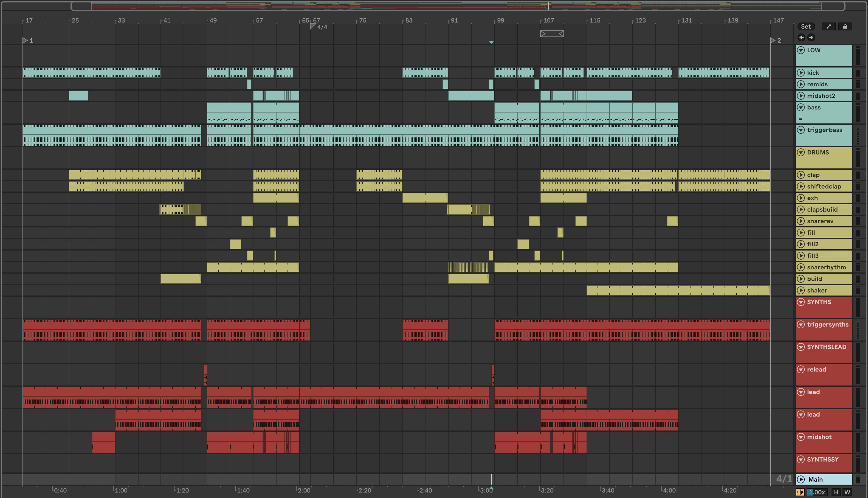Image resolution: width=868 pixels, height=498 pixels.
Task: Toggle the lock envelopes padlock icon
Action: point(845,26)
